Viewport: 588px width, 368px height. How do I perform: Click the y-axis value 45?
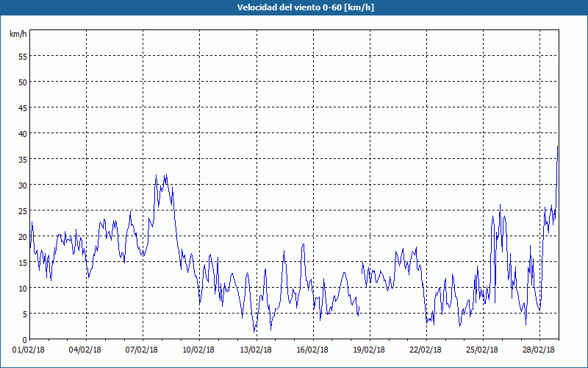click(x=23, y=107)
